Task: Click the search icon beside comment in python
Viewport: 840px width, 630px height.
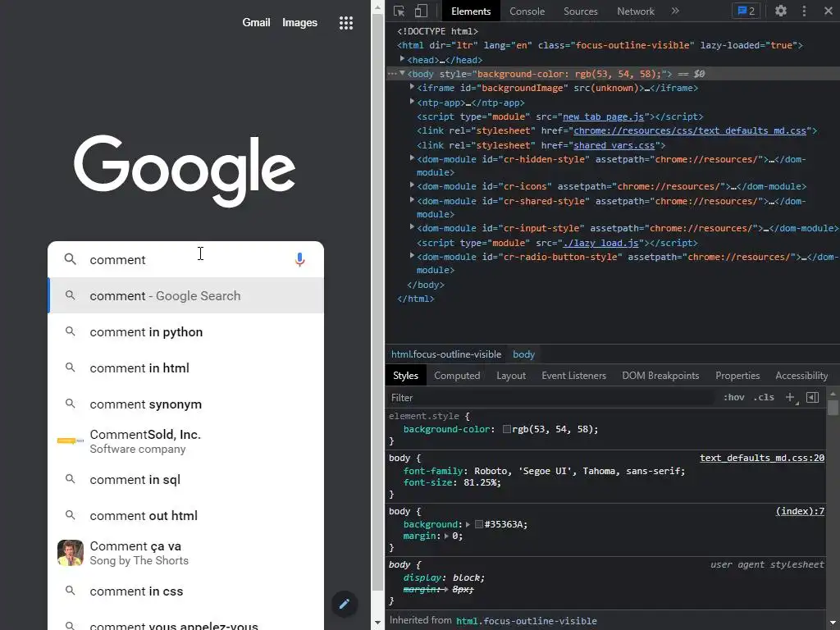Action: click(71, 331)
